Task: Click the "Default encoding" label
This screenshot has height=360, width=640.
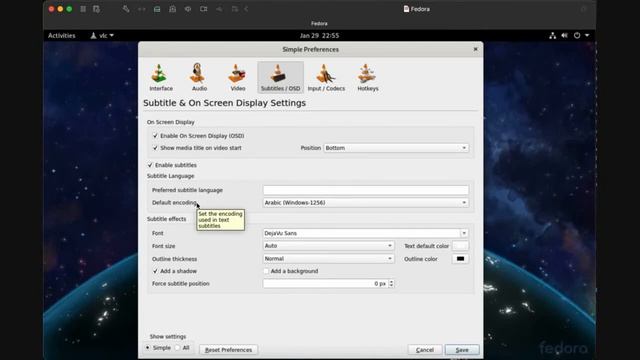Action: pos(174,202)
